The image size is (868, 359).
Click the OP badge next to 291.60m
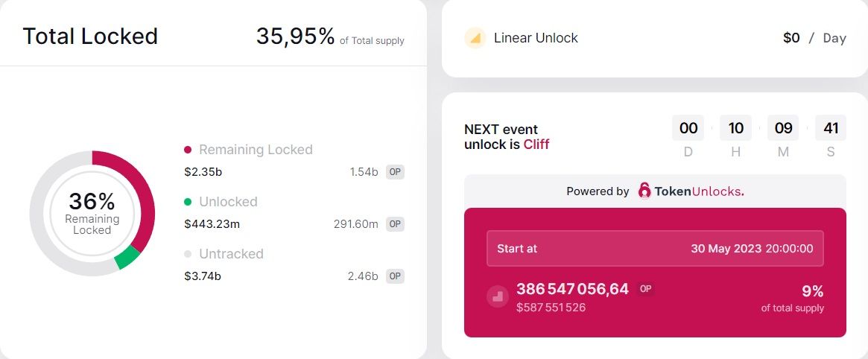[395, 224]
